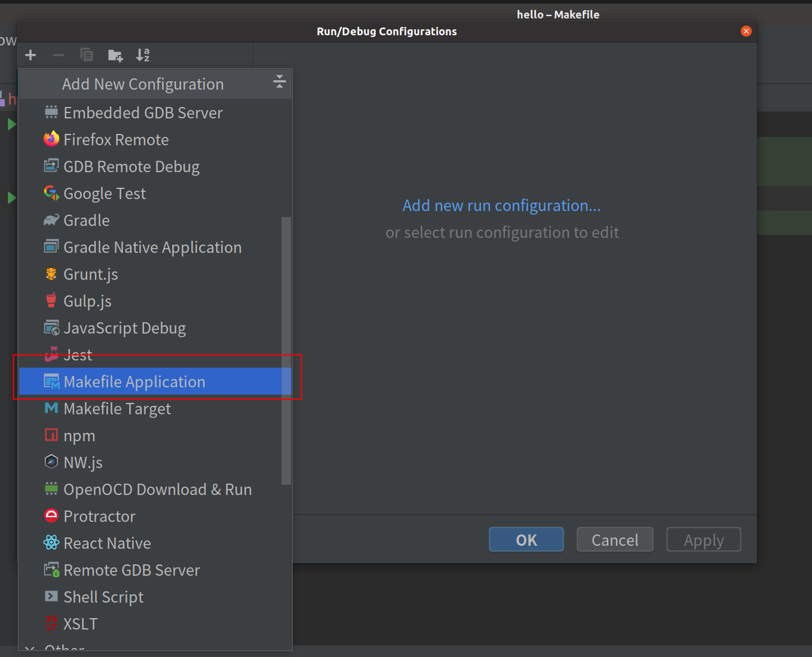
Task: Click the Remote GDB Server label
Action: pos(131,570)
